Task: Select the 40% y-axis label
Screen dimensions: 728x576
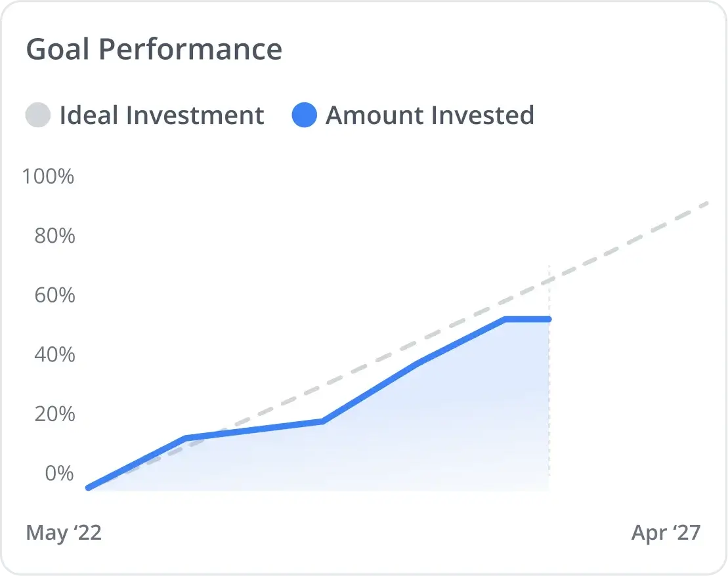Action: tap(54, 355)
